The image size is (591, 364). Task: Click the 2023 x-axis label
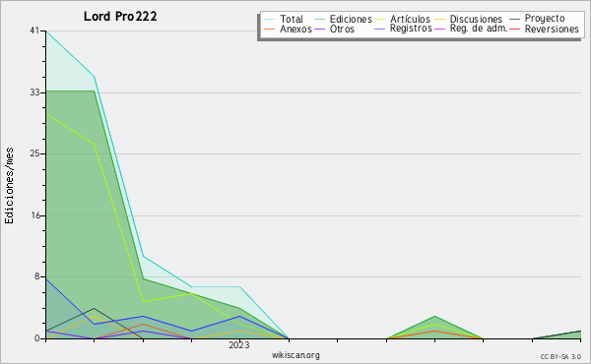pos(239,345)
